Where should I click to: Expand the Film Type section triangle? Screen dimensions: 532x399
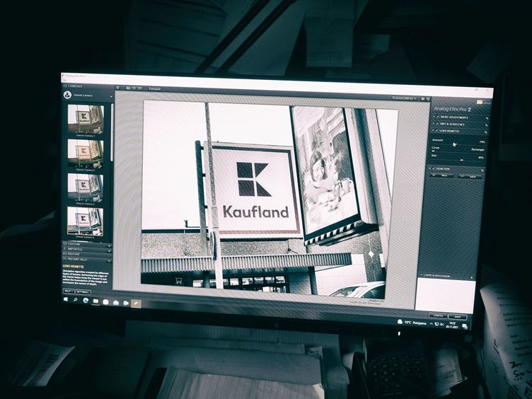[429, 168]
